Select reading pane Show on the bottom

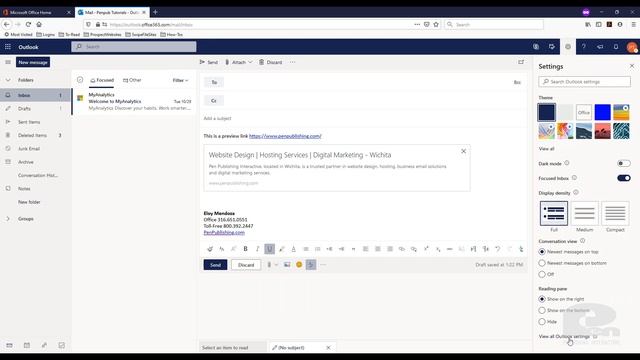pyautogui.click(x=542, y=310)
